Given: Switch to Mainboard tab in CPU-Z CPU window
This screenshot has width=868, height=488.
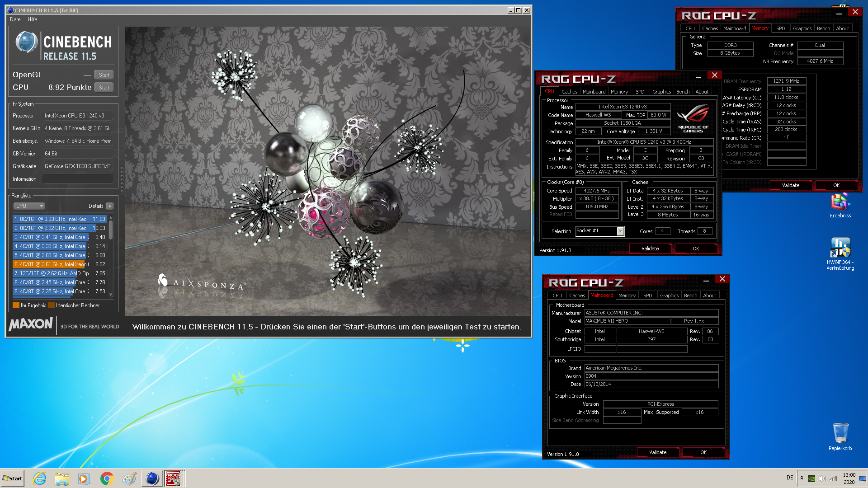Looking at the screenshot, I should click(594, 92).
